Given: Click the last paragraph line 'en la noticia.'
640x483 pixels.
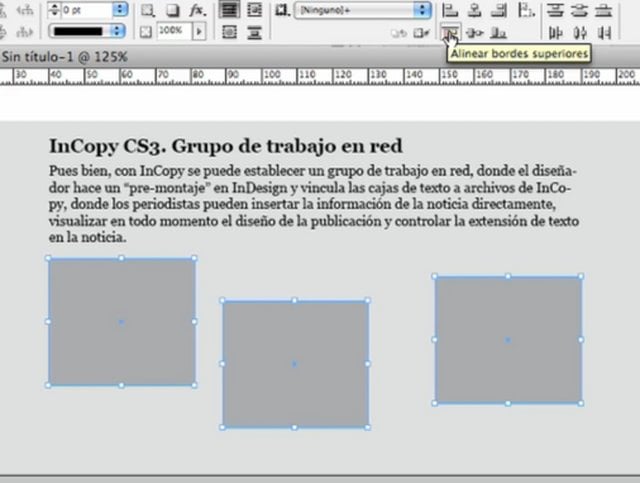Looking at the screenshot, I should click(x=87, y=237).
